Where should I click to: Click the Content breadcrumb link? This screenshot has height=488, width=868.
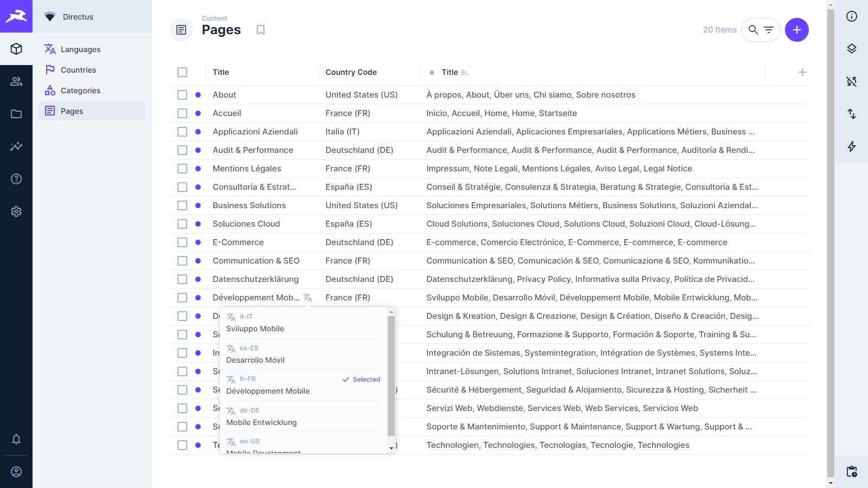(214, 18)
